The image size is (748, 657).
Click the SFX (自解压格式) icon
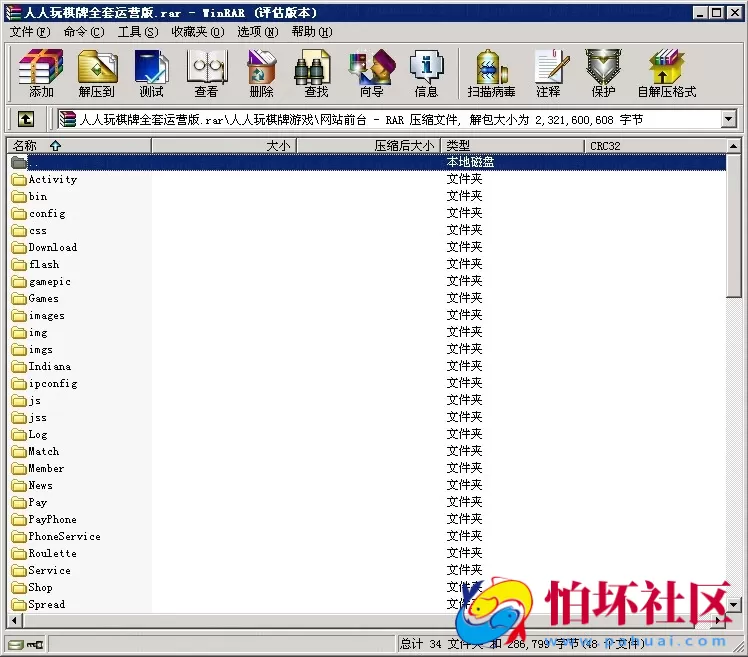pos(667,73)
